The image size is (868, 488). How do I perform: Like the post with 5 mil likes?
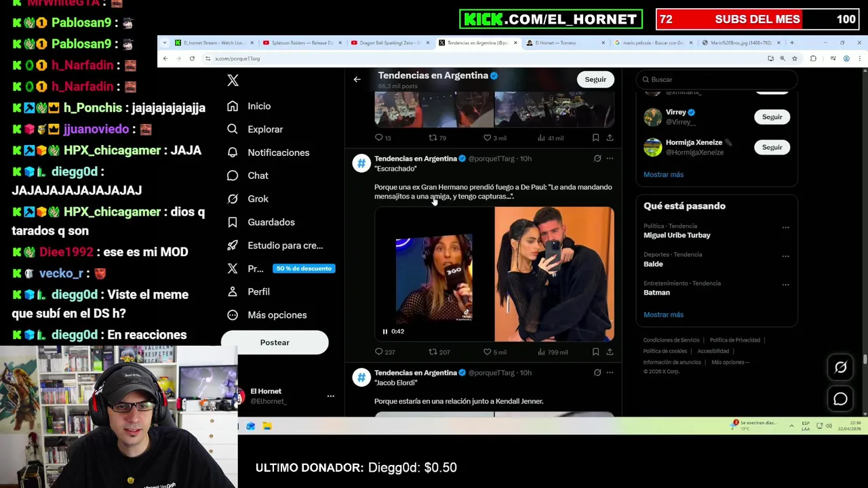point(494,352)
